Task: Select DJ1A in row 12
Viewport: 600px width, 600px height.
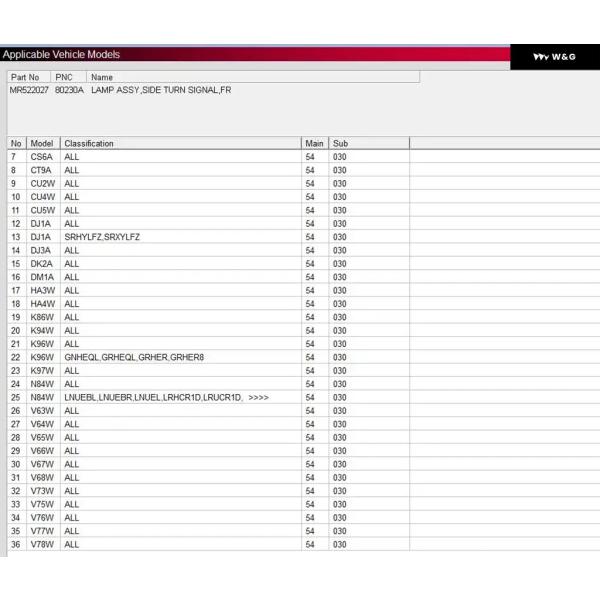Action: pos(41,224)
